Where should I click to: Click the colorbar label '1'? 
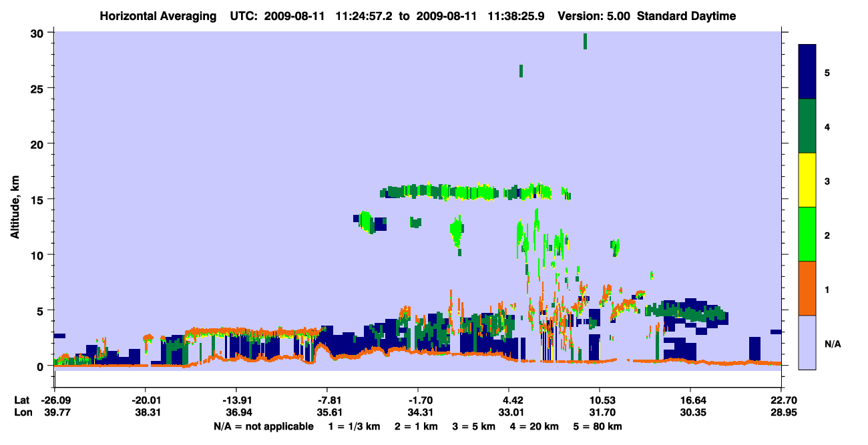click(x=827, y=290)
